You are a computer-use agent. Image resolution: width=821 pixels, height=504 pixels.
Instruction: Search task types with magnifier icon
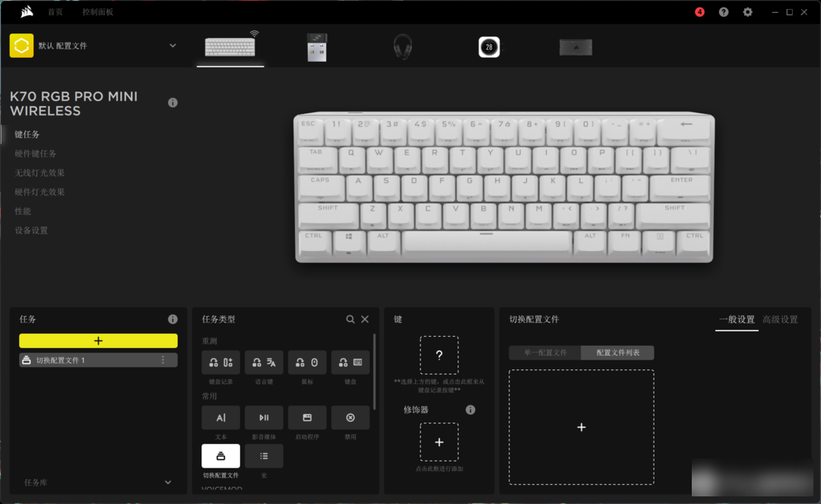pos(350,319)
